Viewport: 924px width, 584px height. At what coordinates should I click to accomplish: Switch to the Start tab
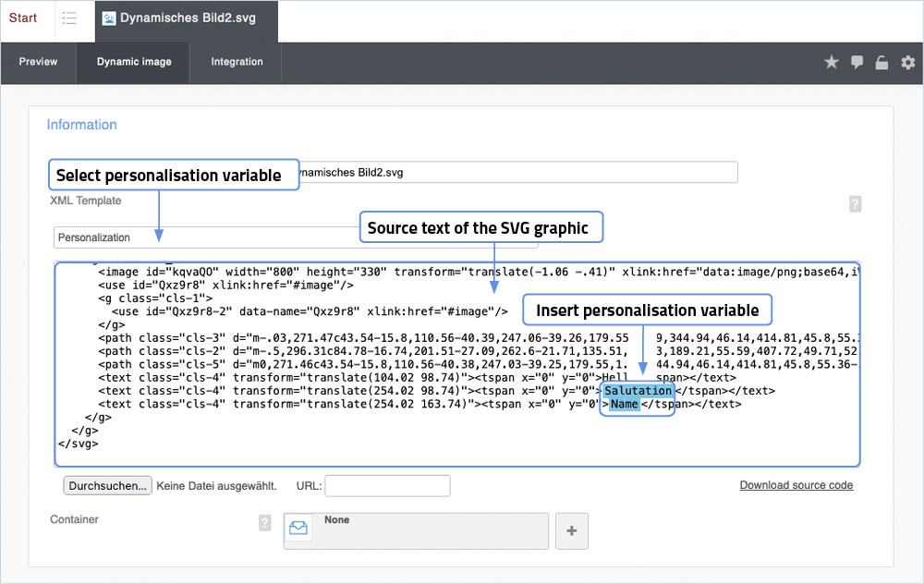[23, 18]
